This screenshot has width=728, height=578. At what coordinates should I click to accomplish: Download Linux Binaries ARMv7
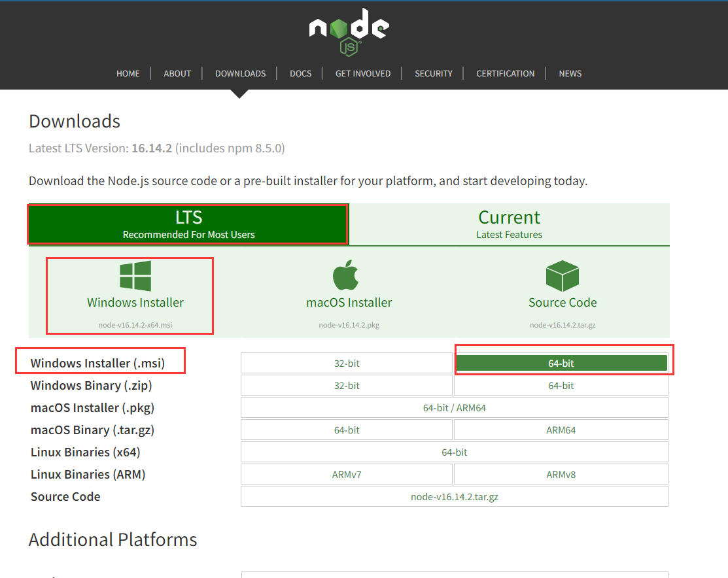347,475
